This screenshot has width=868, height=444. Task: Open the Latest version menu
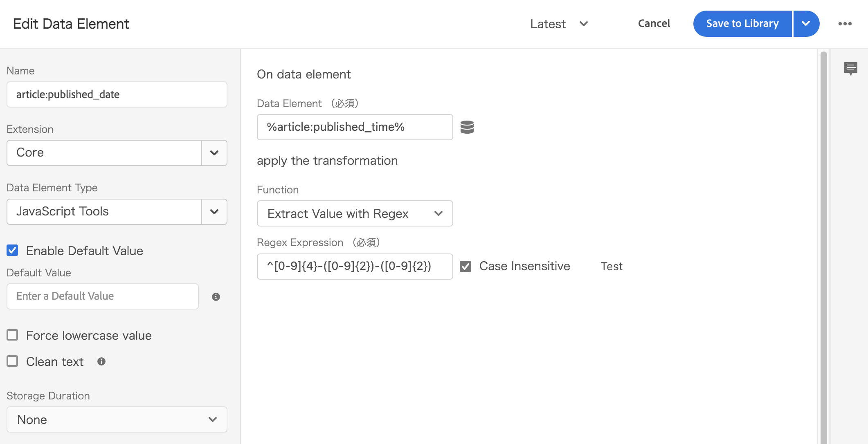click(x=559, y=24)
